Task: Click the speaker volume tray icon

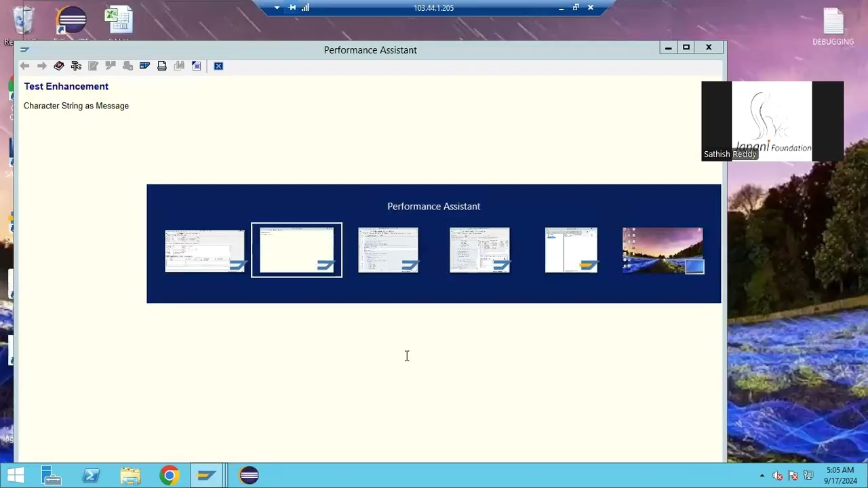Action: coord(778,476)
